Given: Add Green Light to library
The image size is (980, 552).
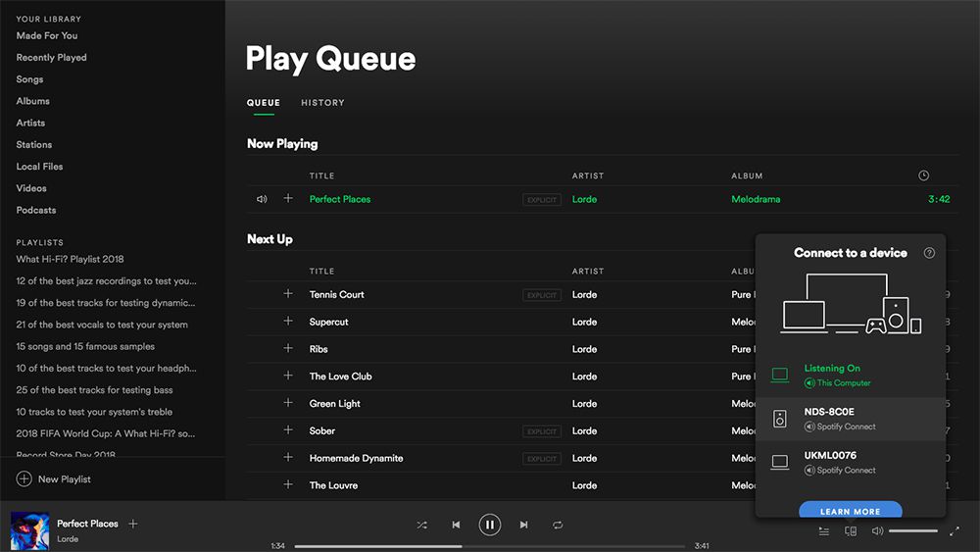Looking at the screenshot, I should [288, 403].
